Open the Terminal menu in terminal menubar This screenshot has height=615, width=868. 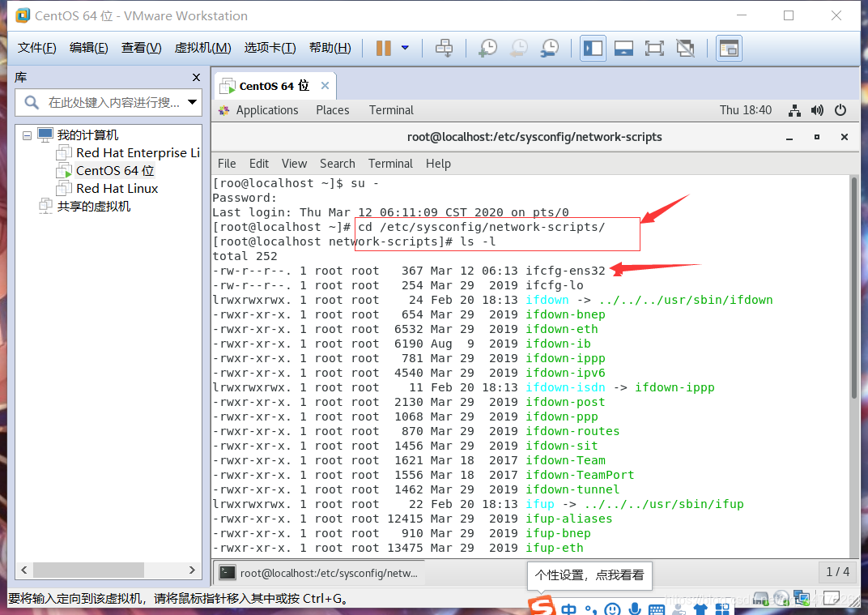[390, 164]
